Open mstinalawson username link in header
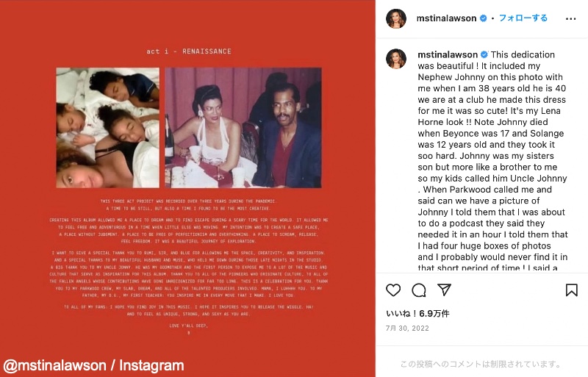The width and height of the screenshot is (588, 377). [x=446, y=18]
